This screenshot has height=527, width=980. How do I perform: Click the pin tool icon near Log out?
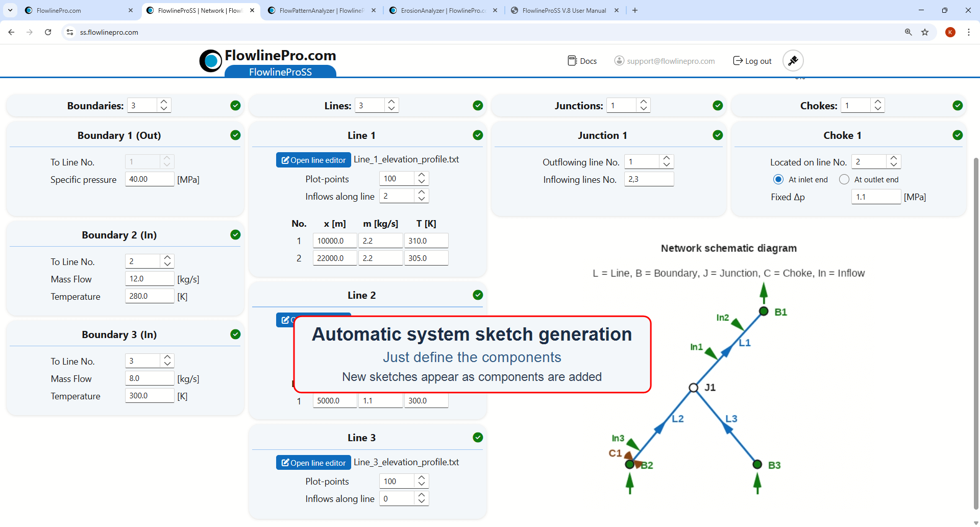pos(793,60)
